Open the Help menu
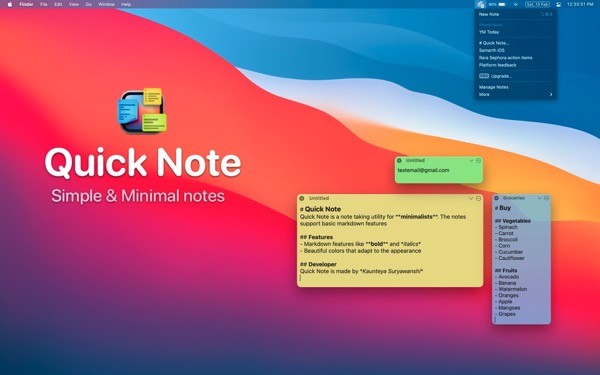 126,5
